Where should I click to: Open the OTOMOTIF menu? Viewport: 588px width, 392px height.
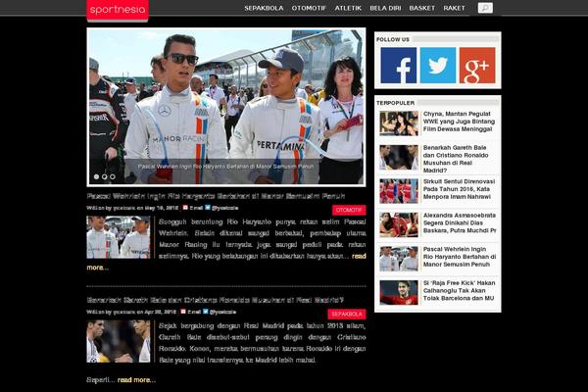(x=309, y=8)
